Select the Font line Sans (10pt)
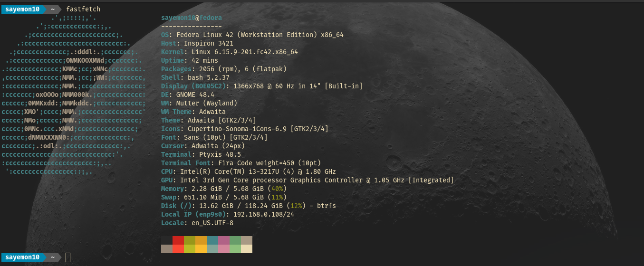The image size is (644, 266). pyautogui.click(x=214, y=137)
